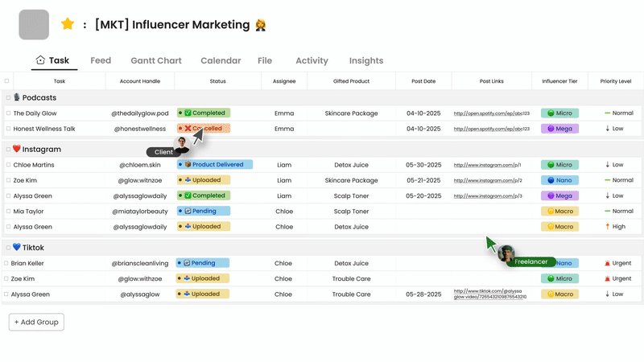Open the Spotify link for The Daily Glow
644x362 pixels.
491,113
